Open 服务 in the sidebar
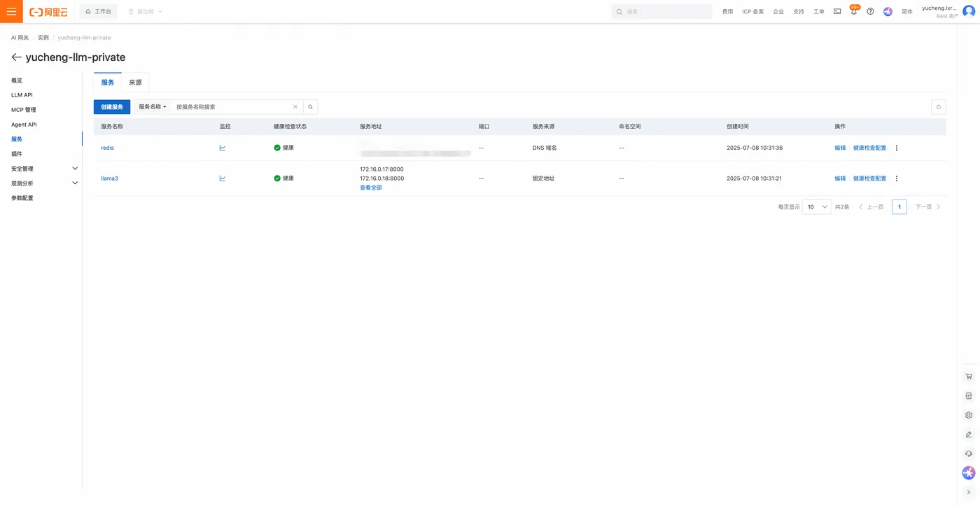Screen dimensions: 980x506 pyautogui.click(x=17, y=139)
